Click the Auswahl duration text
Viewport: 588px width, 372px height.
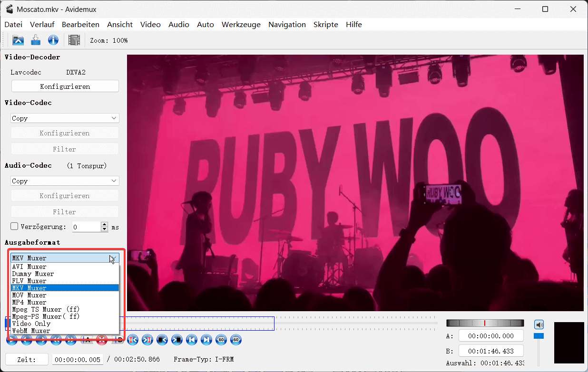(485, 363)
